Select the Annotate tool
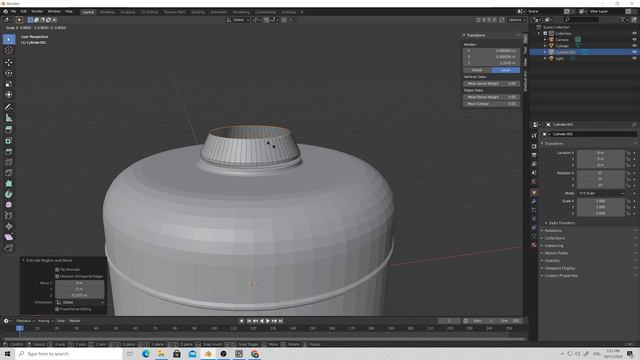This screenshot has height=360, width=640. point(9,107)
